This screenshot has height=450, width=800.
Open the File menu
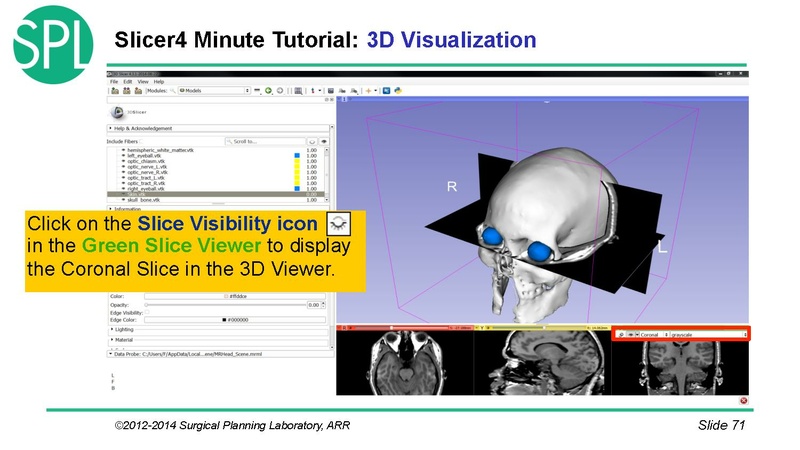(x=114, y=82)
